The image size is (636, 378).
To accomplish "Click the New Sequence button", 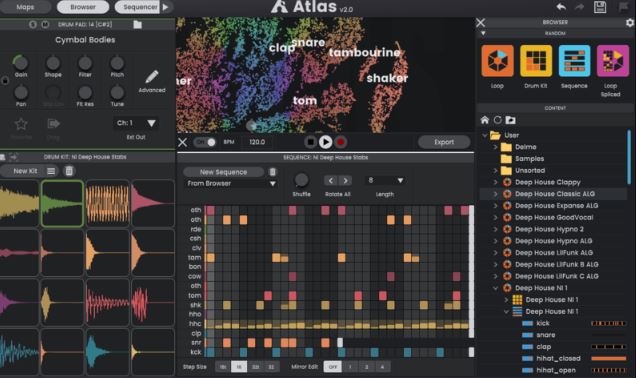I will pos(223,172).
